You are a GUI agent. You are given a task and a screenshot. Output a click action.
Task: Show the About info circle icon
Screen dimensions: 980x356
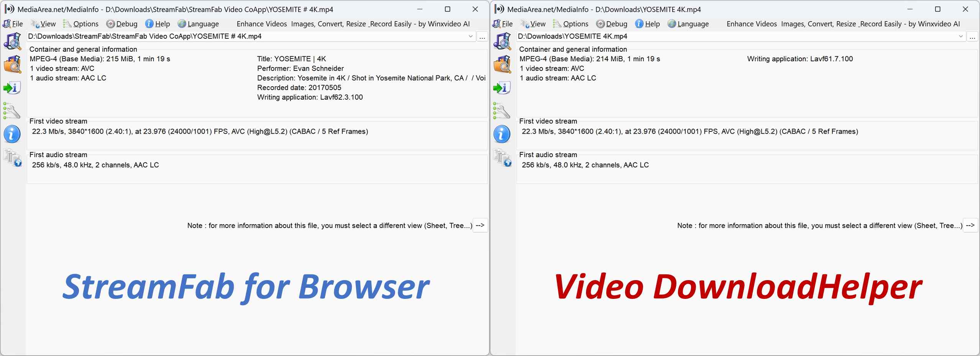point(13,135)
